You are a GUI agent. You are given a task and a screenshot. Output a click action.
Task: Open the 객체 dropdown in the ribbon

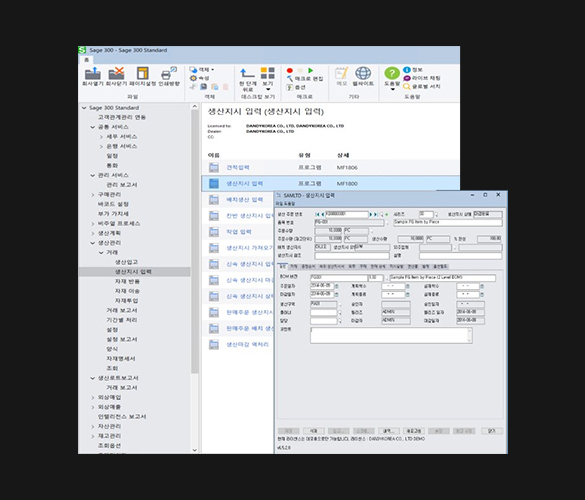[203, 70]
